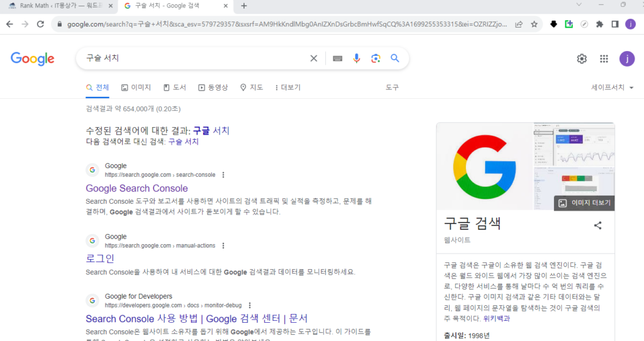The image size is (644, 341).
Task: Clear the search box with the X
Action: coord(314,59)
